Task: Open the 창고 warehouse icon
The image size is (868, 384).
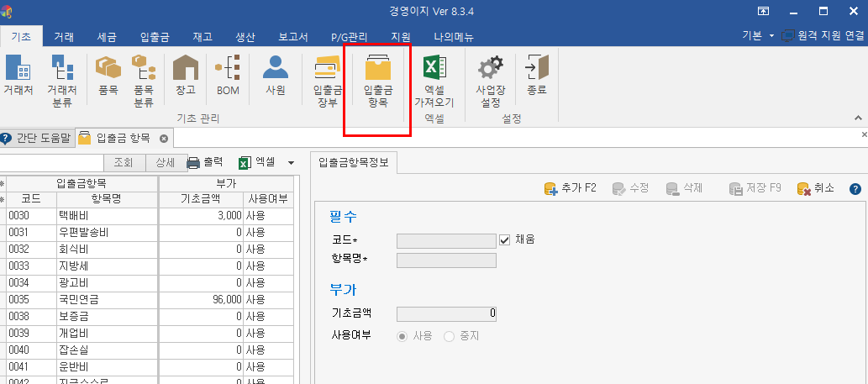Action: pos(185,76)
